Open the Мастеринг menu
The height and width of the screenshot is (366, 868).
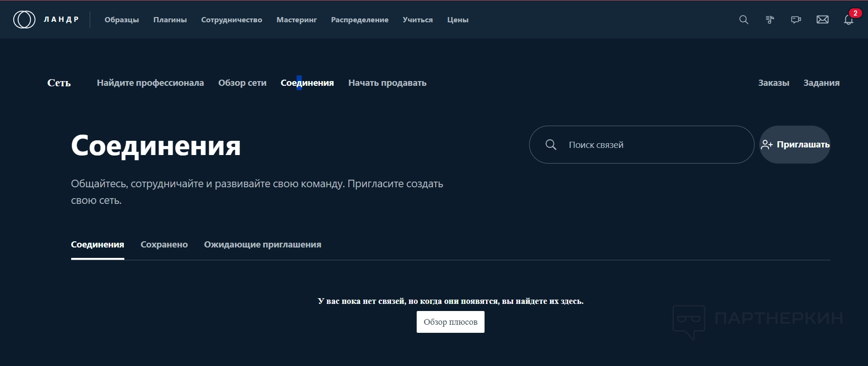(297, 20)
